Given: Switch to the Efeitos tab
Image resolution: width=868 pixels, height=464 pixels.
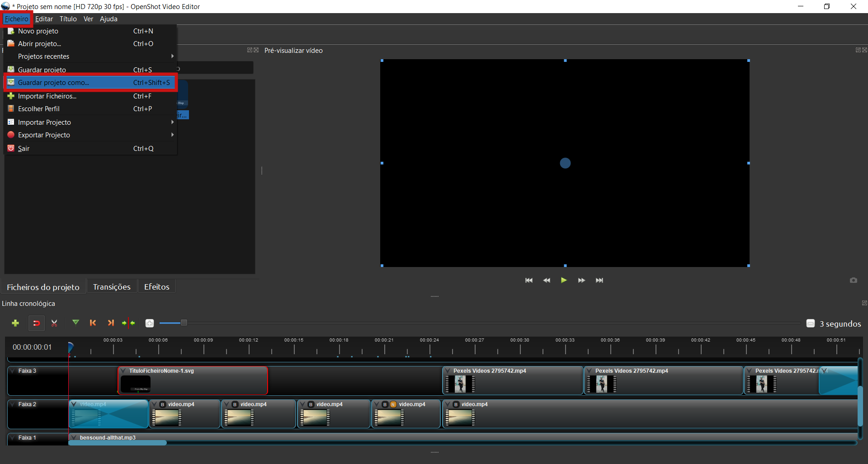Looking at the screenshot, I should tap(157, 287).
